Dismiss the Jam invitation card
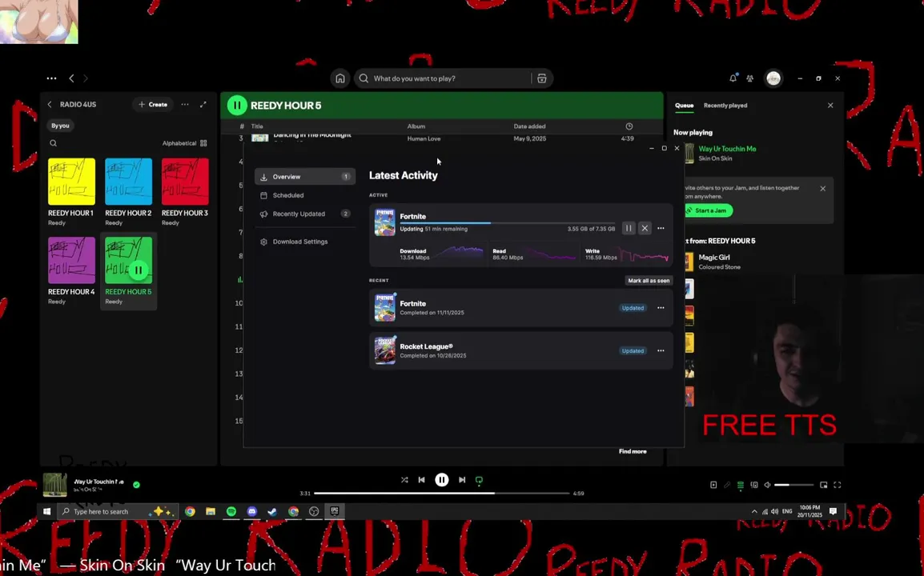The width and height of the screenshot is (924, 576). point(822,189)
